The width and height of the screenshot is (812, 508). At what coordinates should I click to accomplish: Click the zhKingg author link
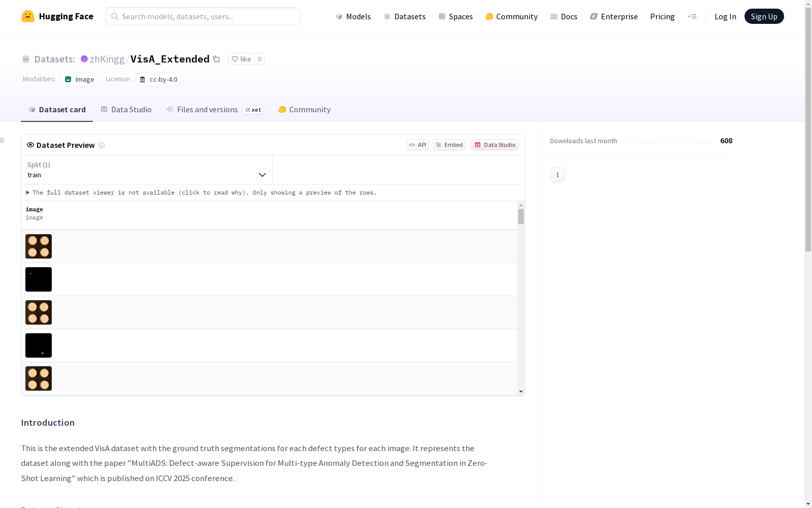107,59
